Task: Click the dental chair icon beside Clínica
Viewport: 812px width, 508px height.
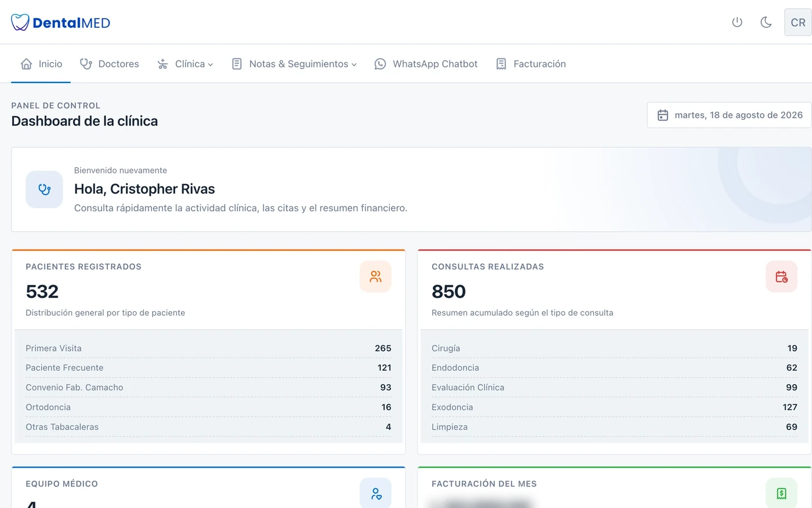Action: click(x=162, y=64)
